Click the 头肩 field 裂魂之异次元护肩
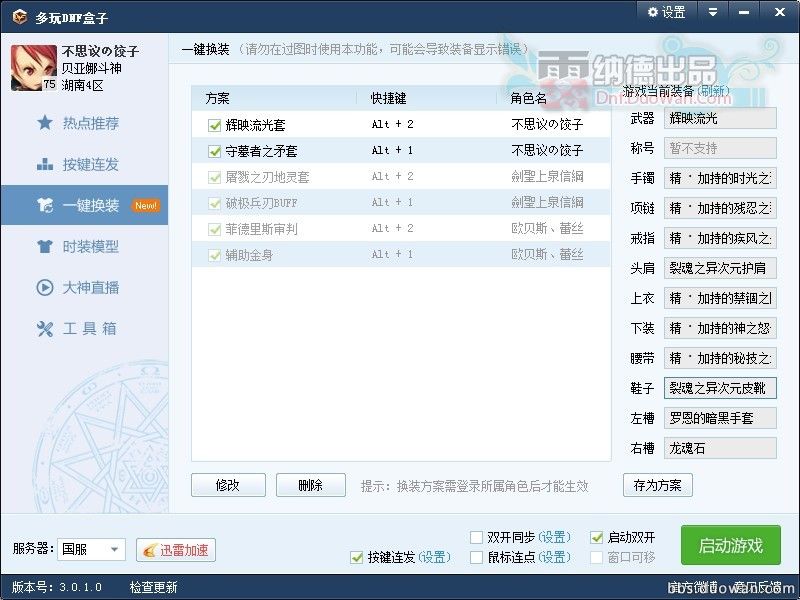 coord(720,268)
